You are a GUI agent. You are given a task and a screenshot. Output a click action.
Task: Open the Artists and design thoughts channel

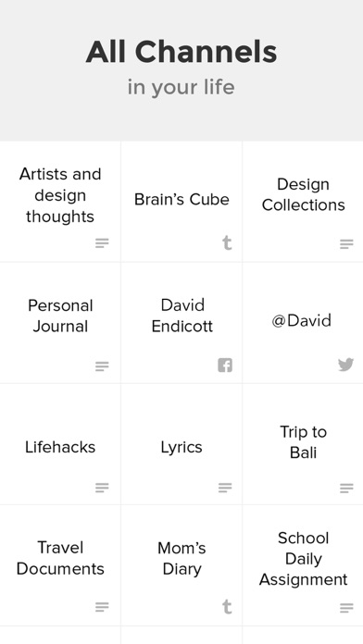[x=60, y=195]
